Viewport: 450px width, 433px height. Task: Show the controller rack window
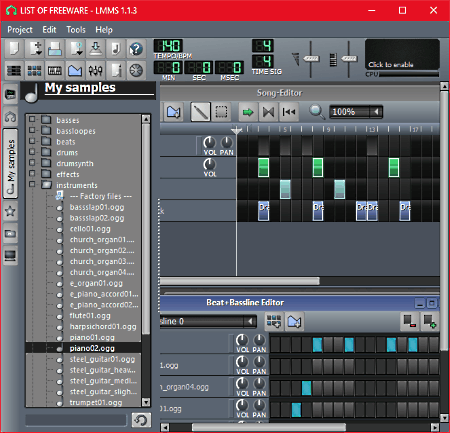(x=136, y=70)
